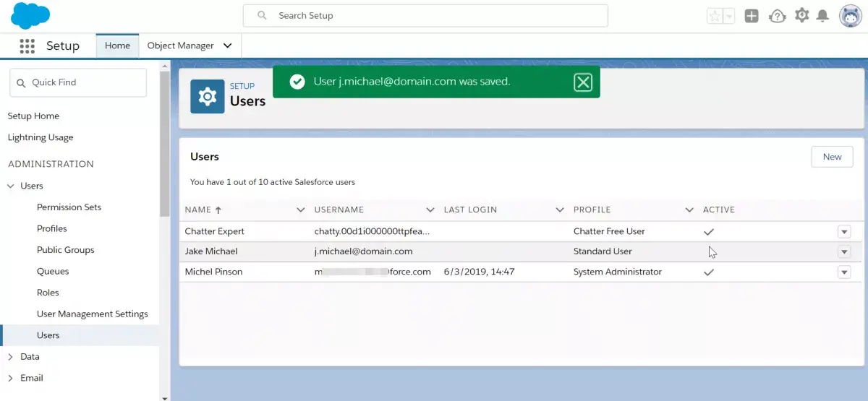This screenshot has height=401, width=868.
Task: Open Michel Pinson user record
Action: point(213,272)
